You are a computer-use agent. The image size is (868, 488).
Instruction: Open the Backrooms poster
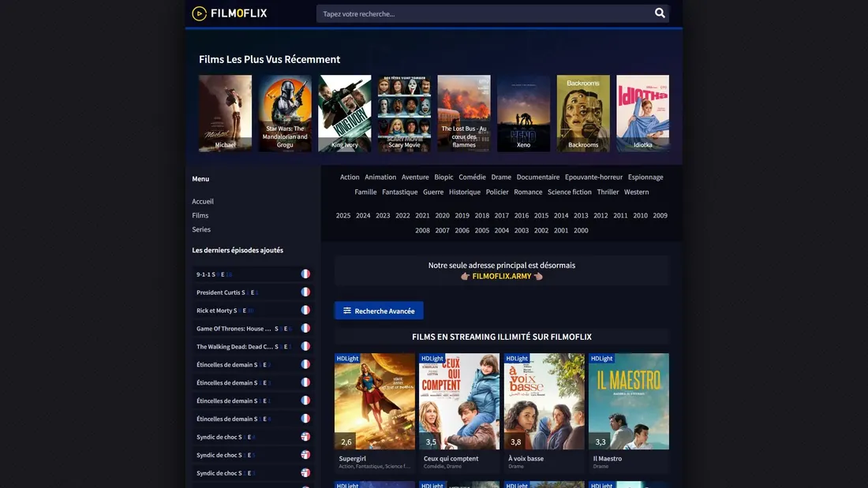[x=583, y=114]
